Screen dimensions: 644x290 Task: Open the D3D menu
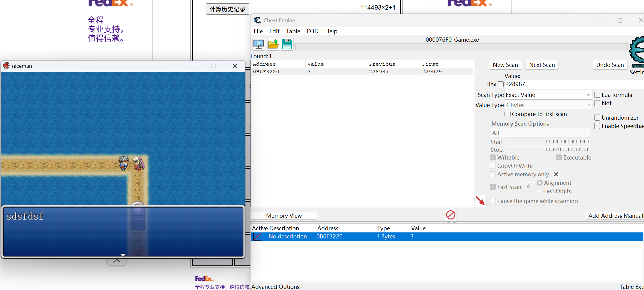pos(313,31)
